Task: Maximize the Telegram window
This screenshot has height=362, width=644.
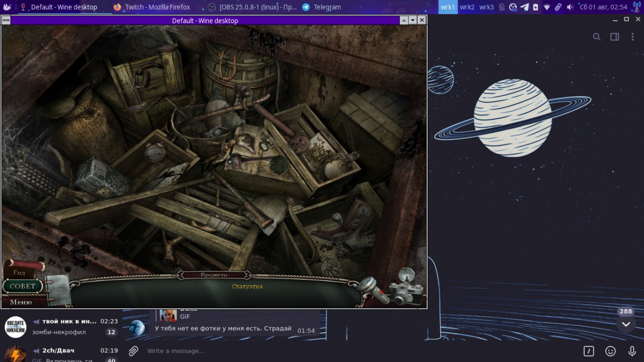Action: click(x=626, y=19)
